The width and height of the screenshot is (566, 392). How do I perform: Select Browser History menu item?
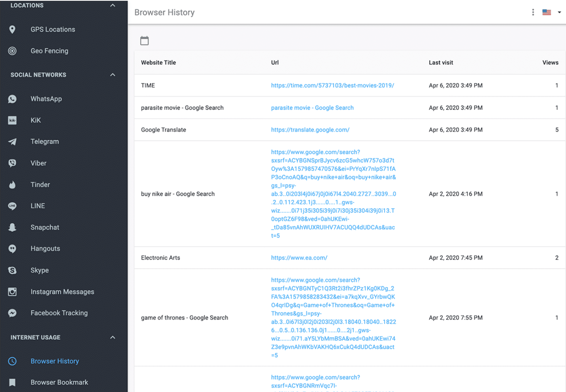click(x=55, y=361)
